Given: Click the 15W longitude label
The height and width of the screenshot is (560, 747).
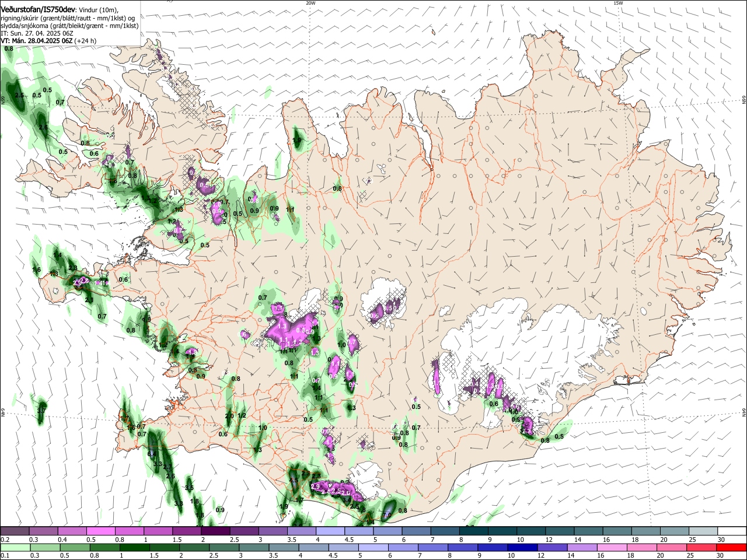Looking at the screenshot, I should (x=618, y=3).
